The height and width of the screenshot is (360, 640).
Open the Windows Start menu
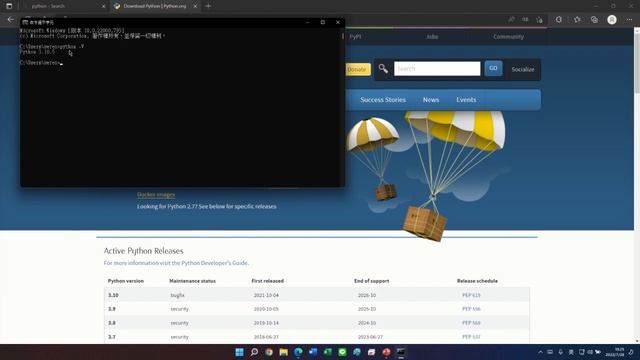tap(239, 352)
